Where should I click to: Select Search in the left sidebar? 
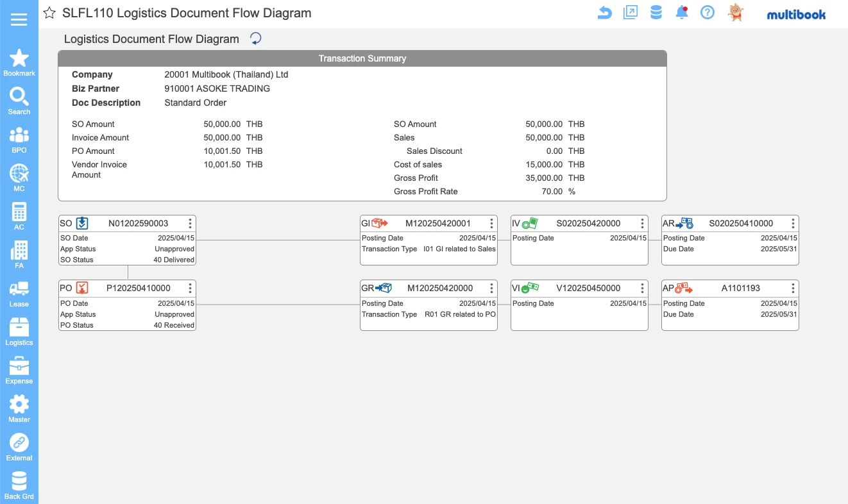[19, 101]
